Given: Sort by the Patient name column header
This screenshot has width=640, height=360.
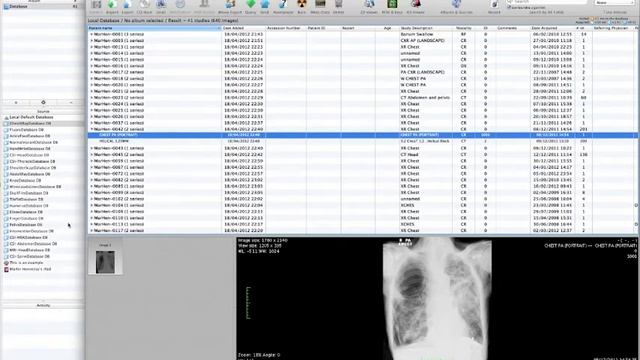Looking at the screenshot, I should [x=155, y=28].
